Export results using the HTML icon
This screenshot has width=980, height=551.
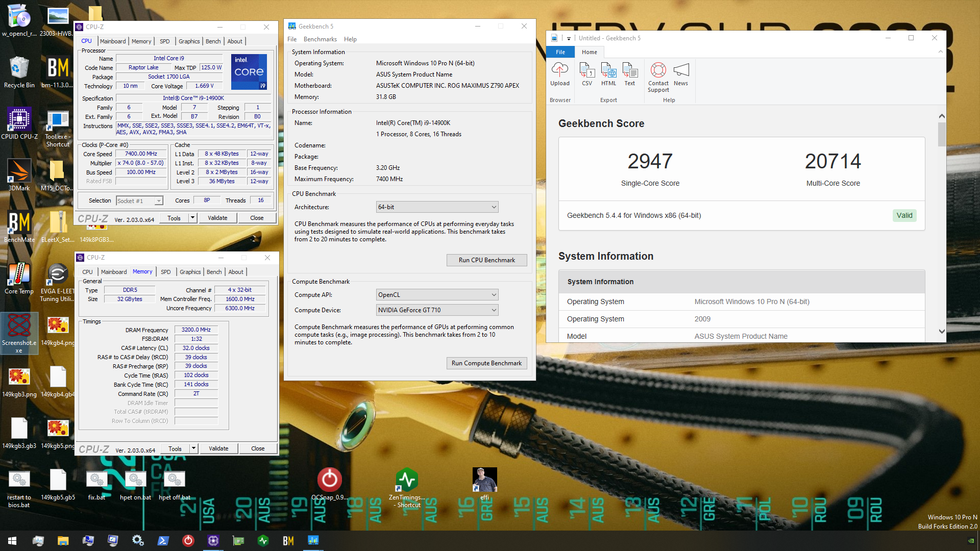[608, 74]
